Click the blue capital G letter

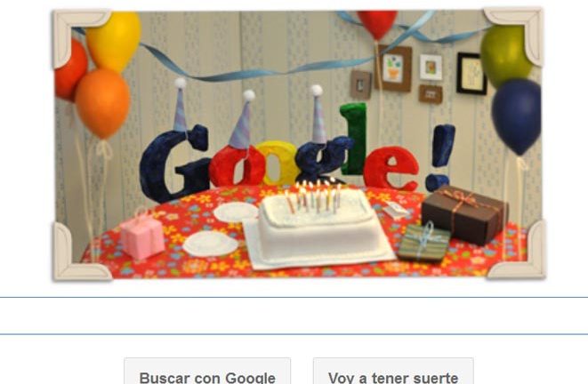pos(174,164)
